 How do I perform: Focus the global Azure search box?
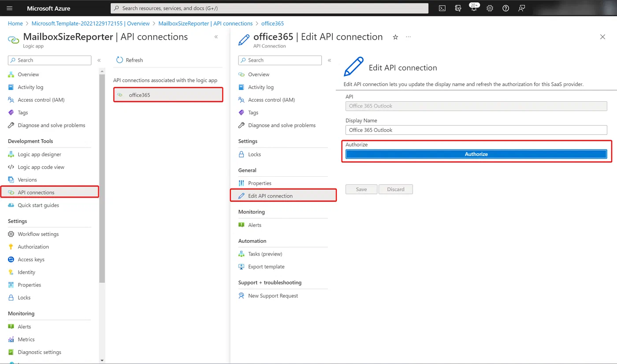(x=269, y=8)
